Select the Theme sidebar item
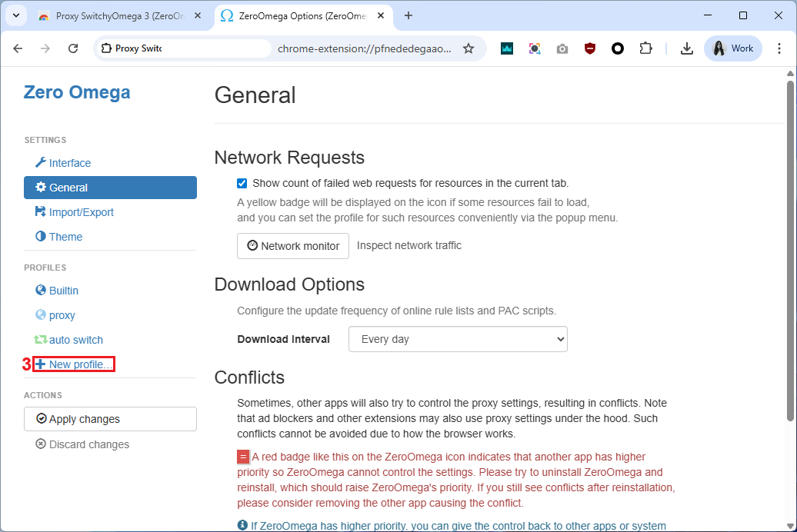This screenshot has height=532, width=797. click(x=65, y=237)
